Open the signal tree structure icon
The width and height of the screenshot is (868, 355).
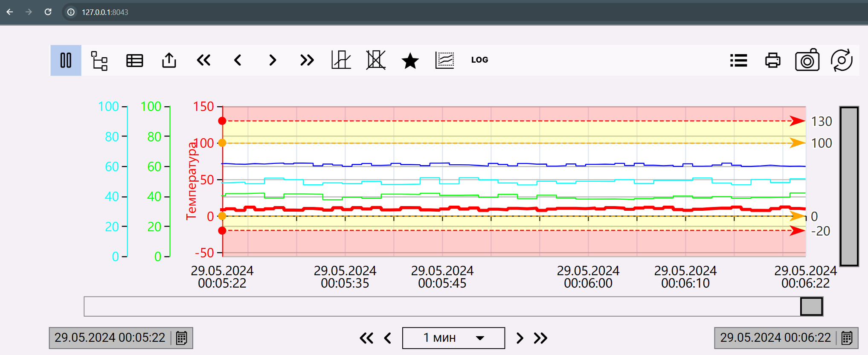pyautogui.click(x=99, y=60)
